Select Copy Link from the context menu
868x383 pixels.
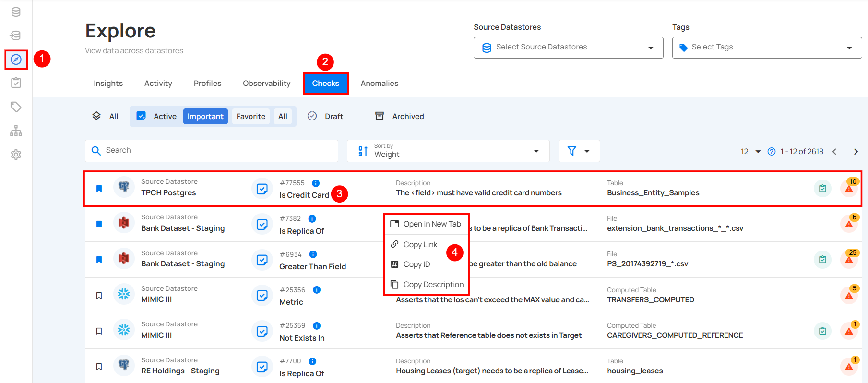pyautogui.click(x=420, y=245)
